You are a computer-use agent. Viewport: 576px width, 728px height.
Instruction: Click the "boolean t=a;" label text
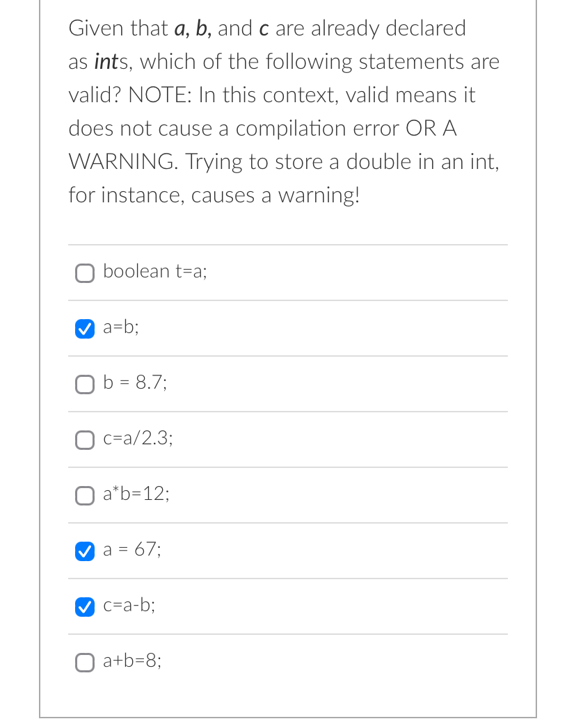(154, 271)
